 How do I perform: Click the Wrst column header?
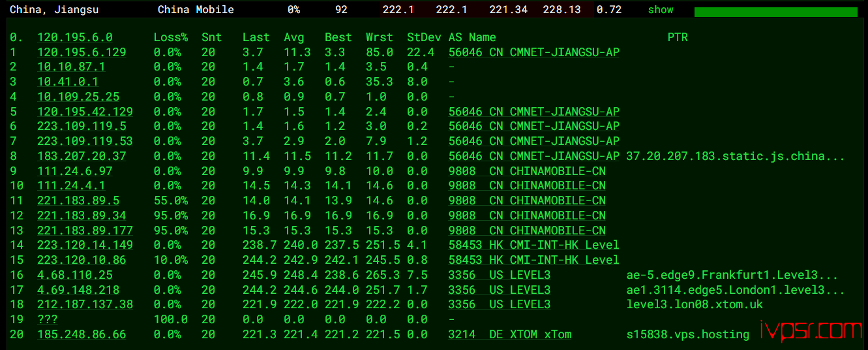click(380, 37)
